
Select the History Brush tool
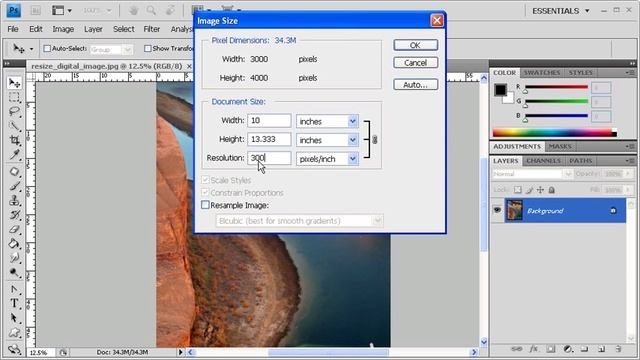(x=14, y=215)
